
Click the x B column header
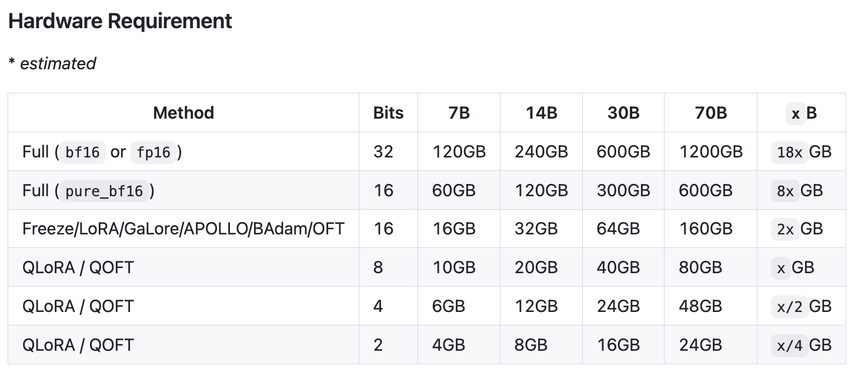(x=803, y=113)
